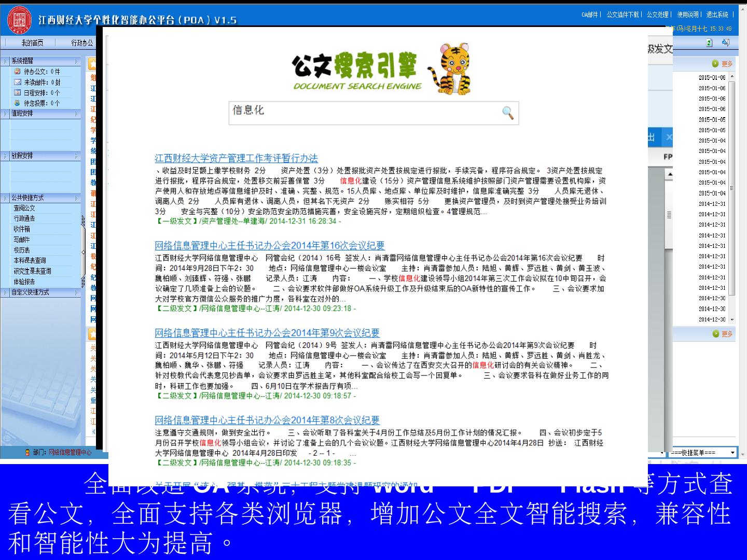Click the blue exit arrow icon in top toolbar
The height and width of the screenshot is (560, 747).
point(726,43)
